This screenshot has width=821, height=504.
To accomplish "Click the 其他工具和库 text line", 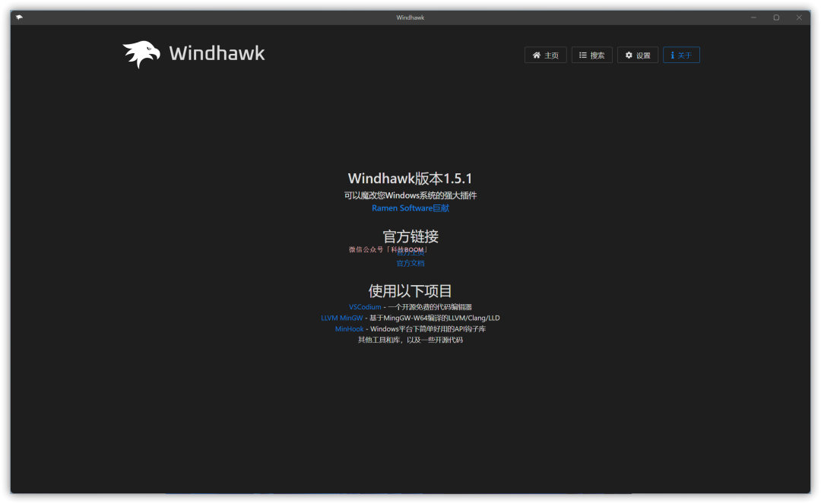I will point(410,340).
